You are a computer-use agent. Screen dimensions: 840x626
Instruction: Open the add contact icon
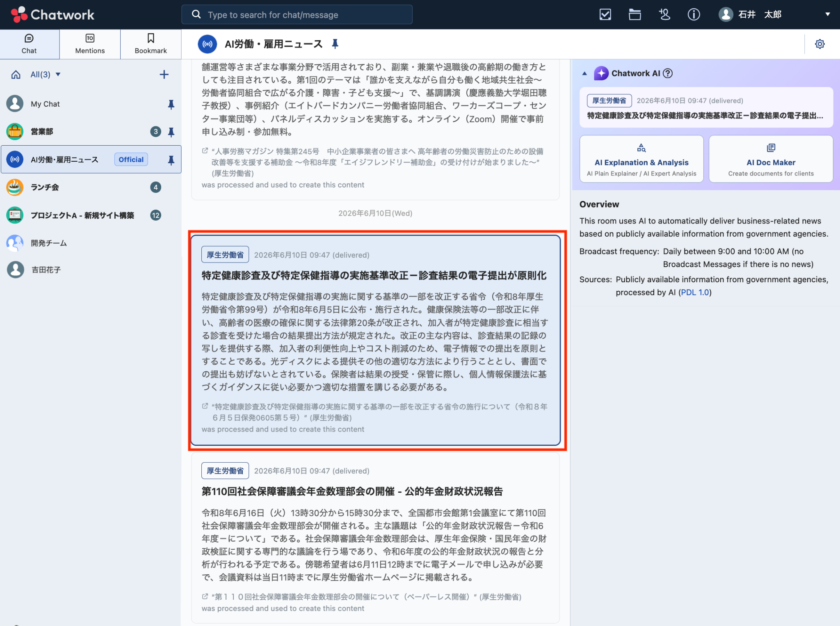click(x=664, y=15)
